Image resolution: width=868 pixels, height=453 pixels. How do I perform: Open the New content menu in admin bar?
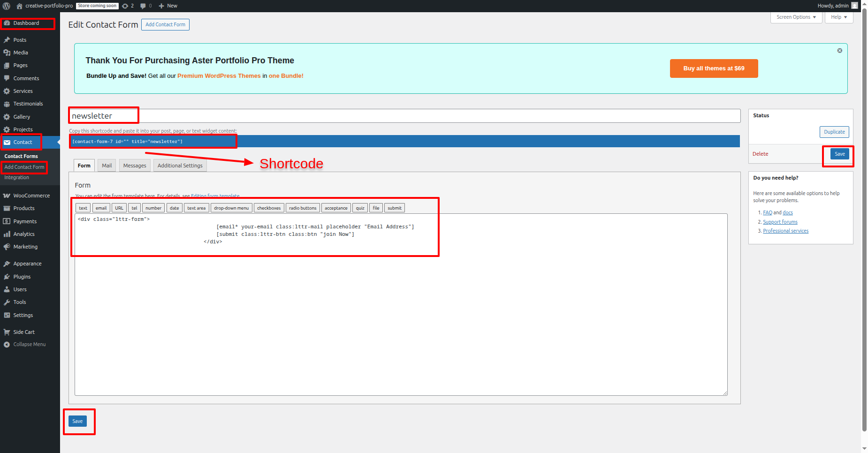coord(168,6)
